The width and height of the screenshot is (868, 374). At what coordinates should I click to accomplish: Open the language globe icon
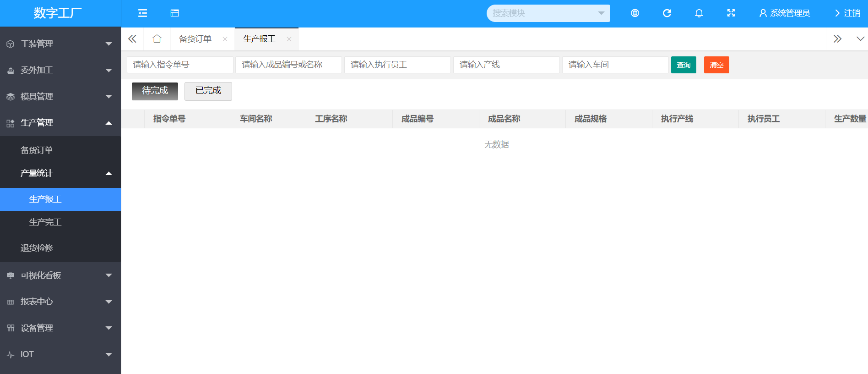(x=635, y=13)
